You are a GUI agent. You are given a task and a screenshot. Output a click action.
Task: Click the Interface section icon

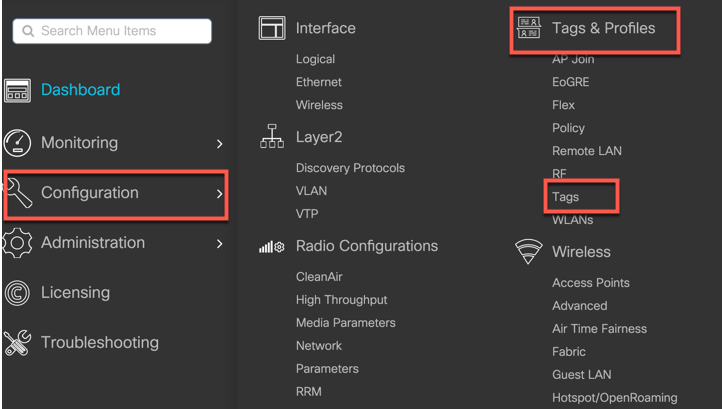click(x=272, y=28)
